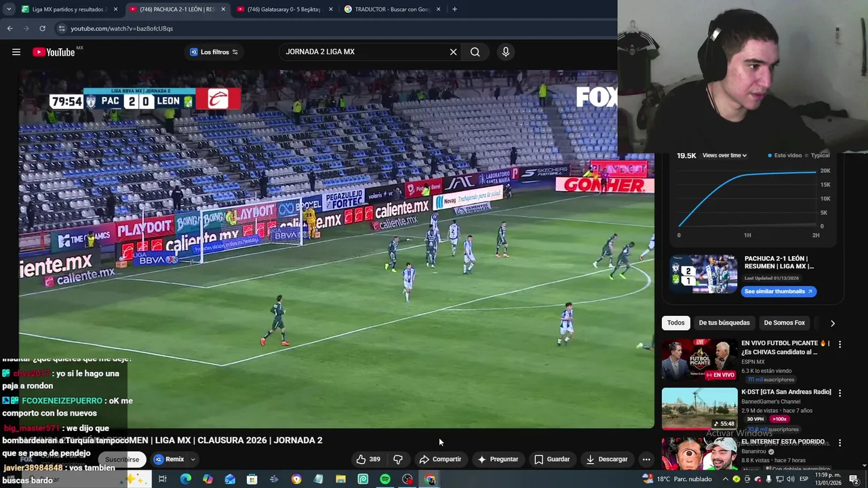Create a Remix of this video

point(169,460)
